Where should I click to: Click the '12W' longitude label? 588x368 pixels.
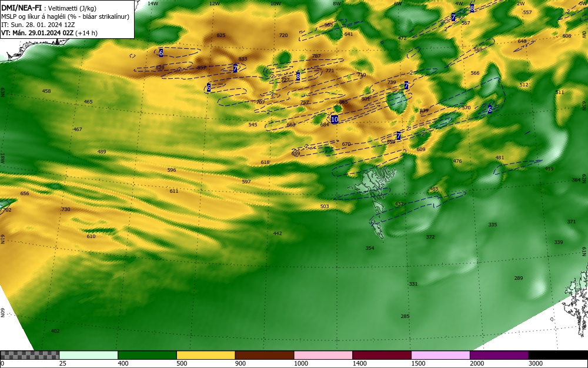click(214, 4)
